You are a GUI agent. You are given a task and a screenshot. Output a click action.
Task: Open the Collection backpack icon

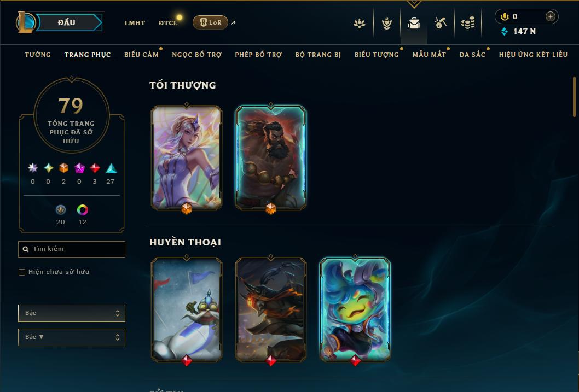pos(414,23)
